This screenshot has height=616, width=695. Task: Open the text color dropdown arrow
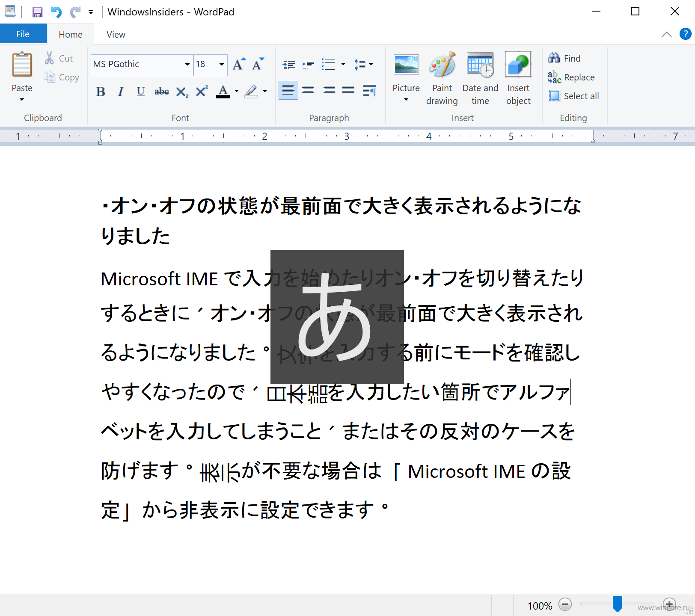(x=237, y=91)
